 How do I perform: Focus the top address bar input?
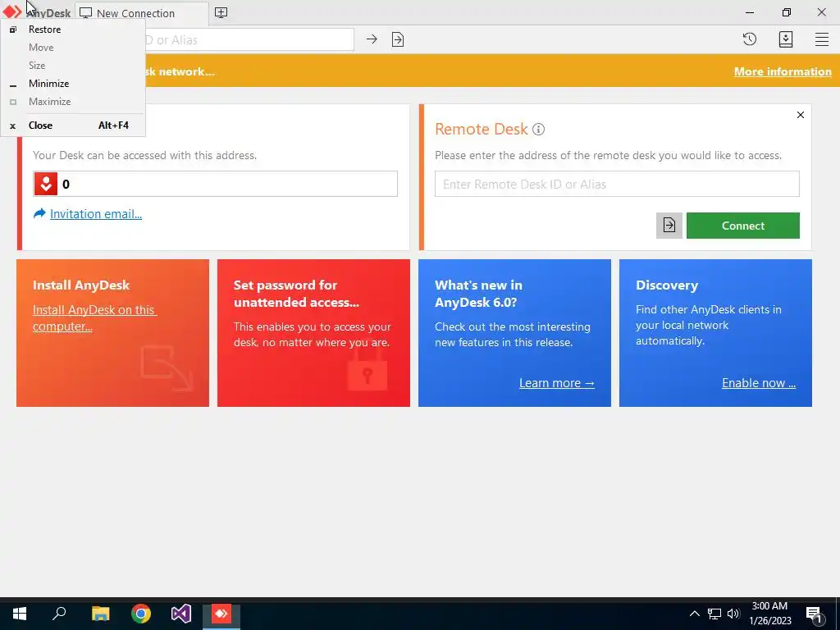click(249, 39)
